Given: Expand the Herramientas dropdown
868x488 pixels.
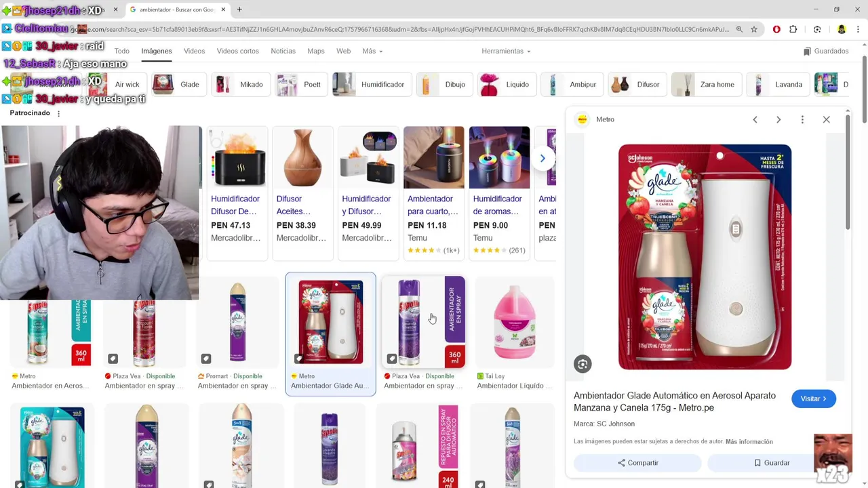Looking at the screenshot, I should click(x=506, y=51).
